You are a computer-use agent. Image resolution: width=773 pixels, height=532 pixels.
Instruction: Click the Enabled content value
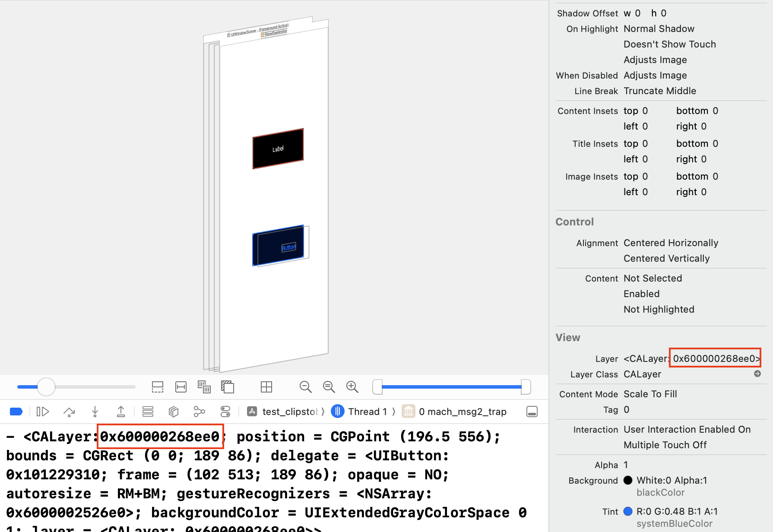[642, 294]
